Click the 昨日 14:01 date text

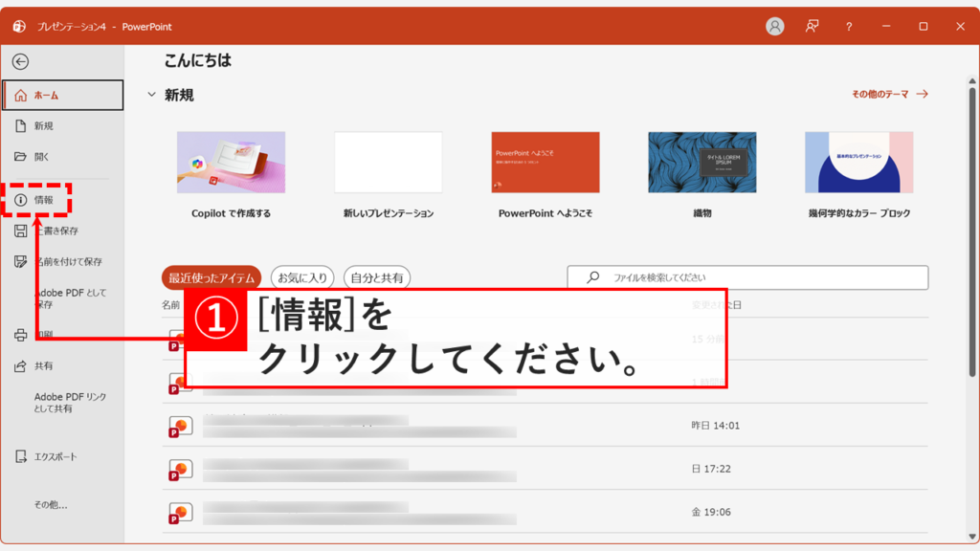coord(715,426)
